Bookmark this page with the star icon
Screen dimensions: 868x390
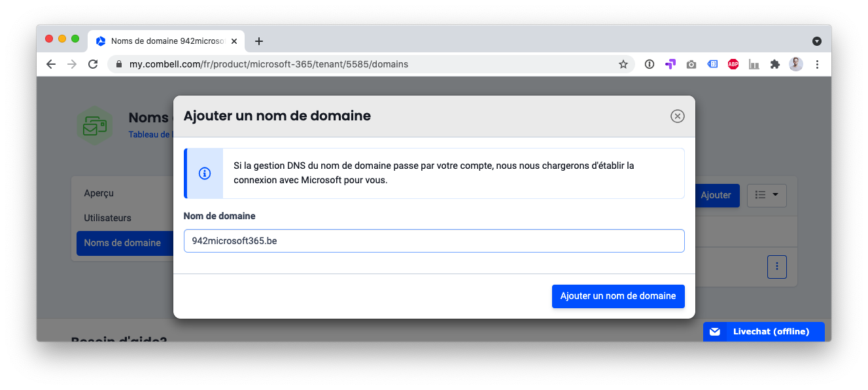tap(623, 64)
